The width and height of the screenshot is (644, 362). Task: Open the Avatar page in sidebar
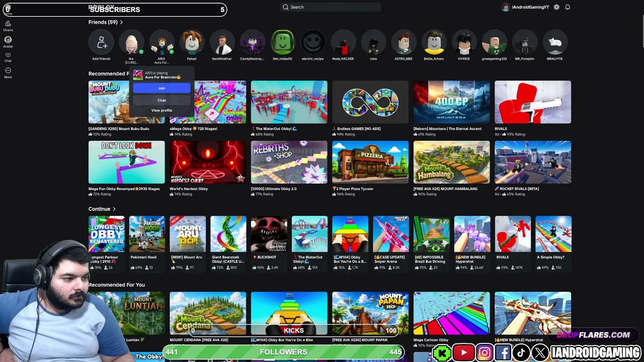point(8,41)
